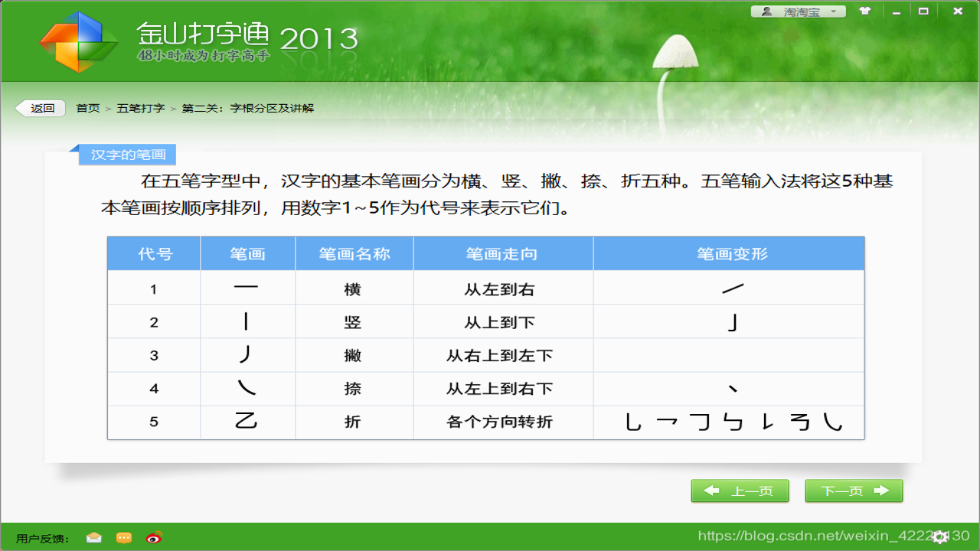Click the 金山打字通 app logo
The height and width of the screenshot is (551, 980).
click(79, 42)
